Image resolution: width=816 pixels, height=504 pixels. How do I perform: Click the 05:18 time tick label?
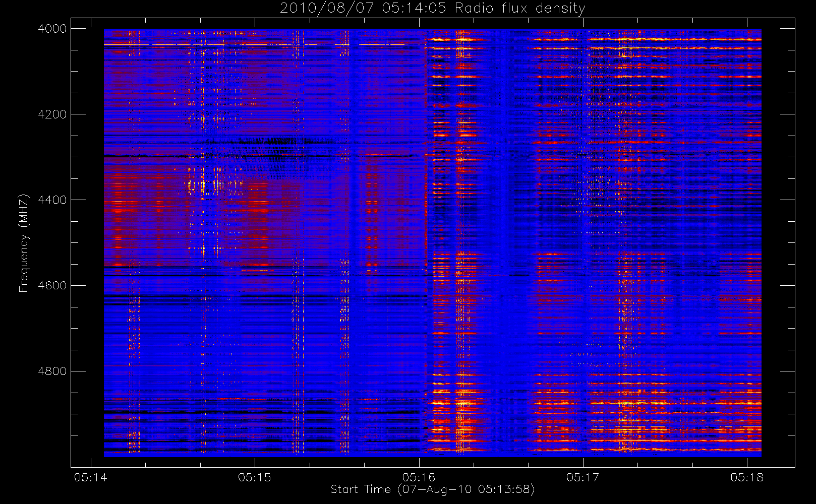coord(747,477)
